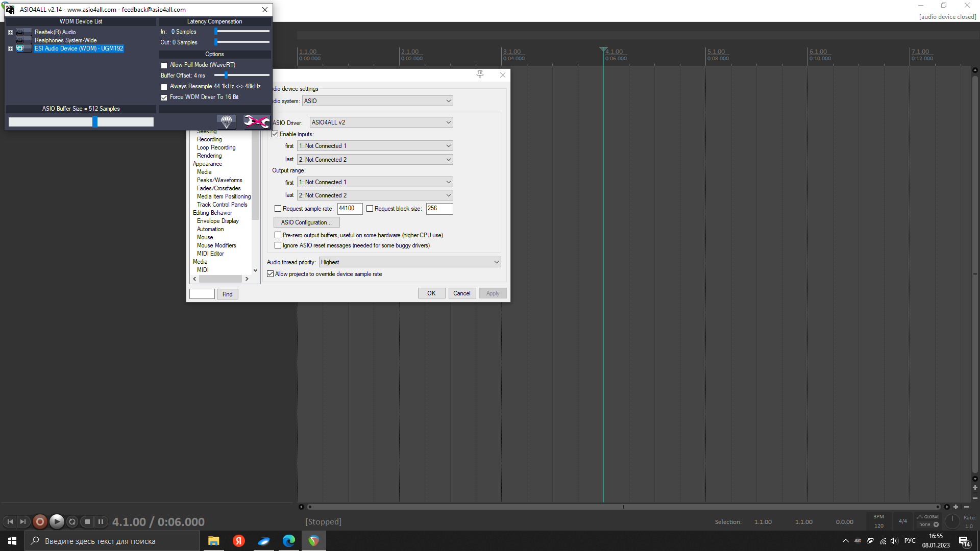Go to project start transport button
This screenshot has width=980, height=551.
[x=10, y=522]
